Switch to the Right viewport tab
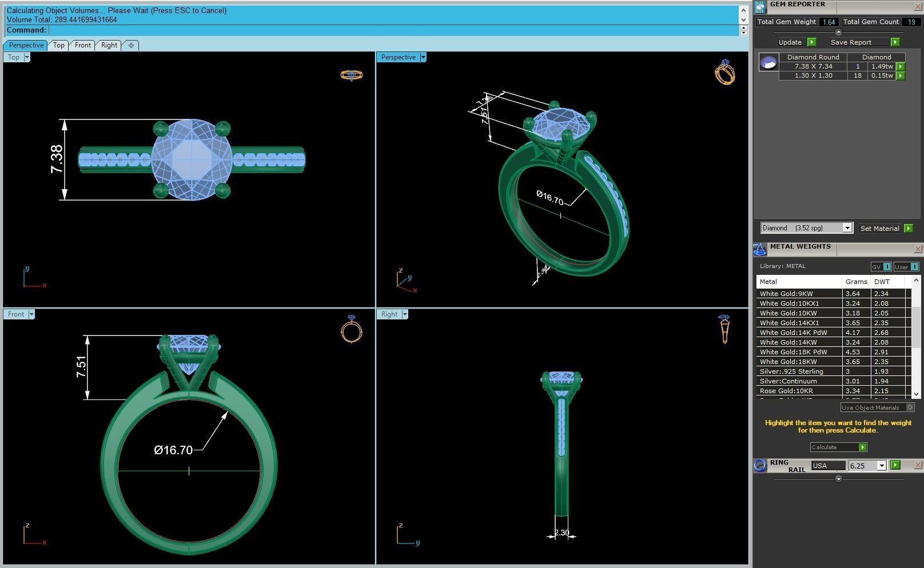 pos(109,46)
